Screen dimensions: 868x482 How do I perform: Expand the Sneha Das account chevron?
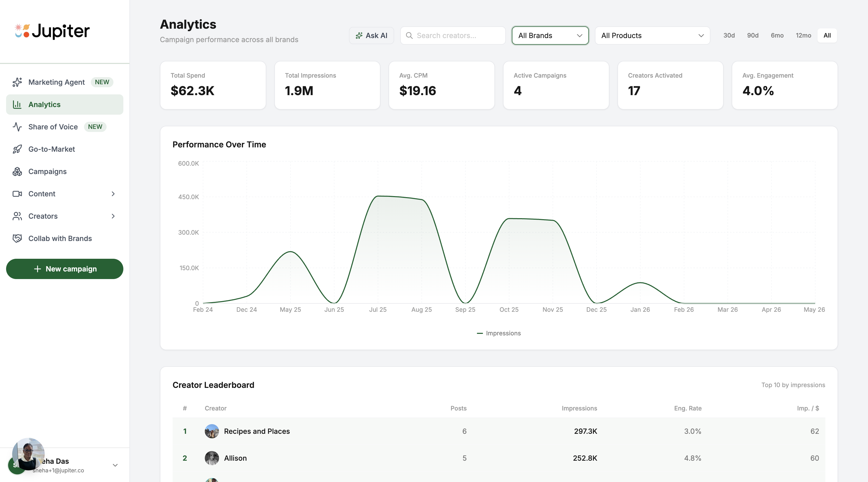[115, 465]
